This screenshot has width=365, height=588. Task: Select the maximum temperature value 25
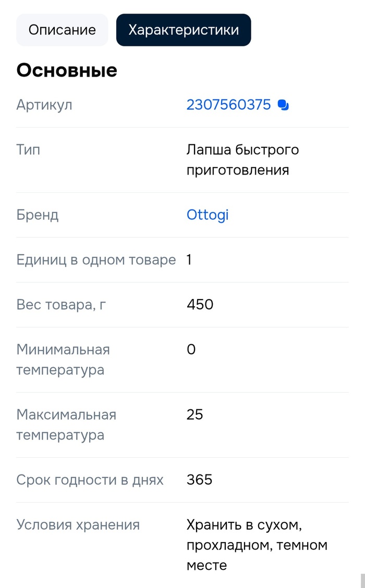point(194,415)
